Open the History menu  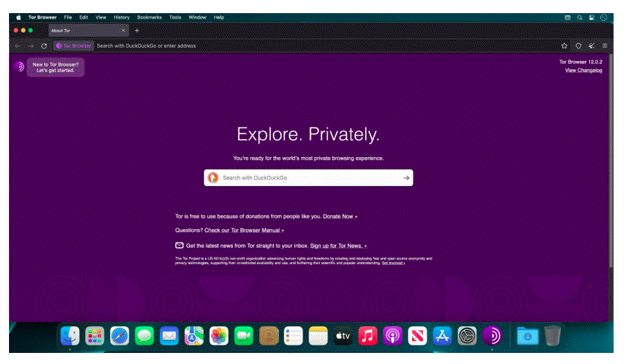pyautogui.click(x=121, y=17)
